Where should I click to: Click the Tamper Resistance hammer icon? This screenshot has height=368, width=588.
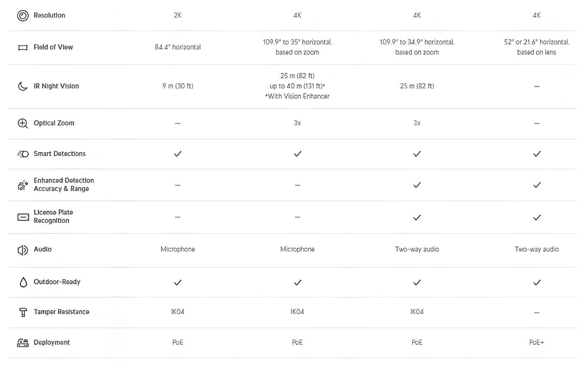(23, 313)
